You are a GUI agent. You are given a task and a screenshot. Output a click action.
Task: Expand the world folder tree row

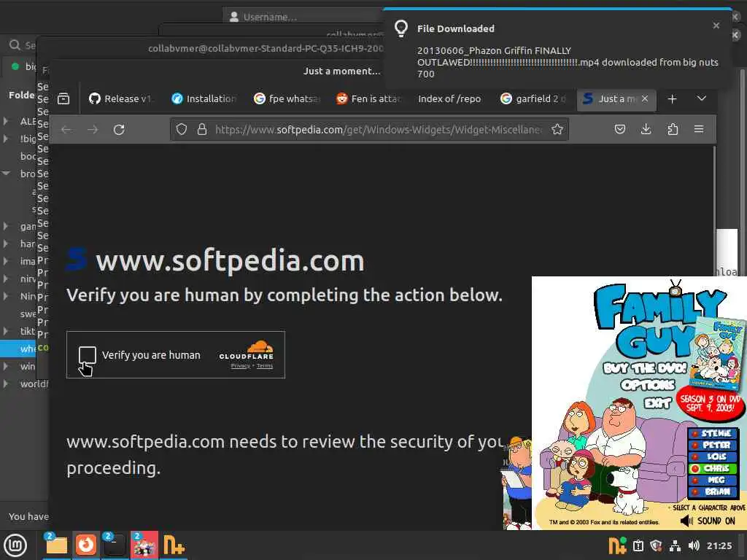(x=6, y=384)
